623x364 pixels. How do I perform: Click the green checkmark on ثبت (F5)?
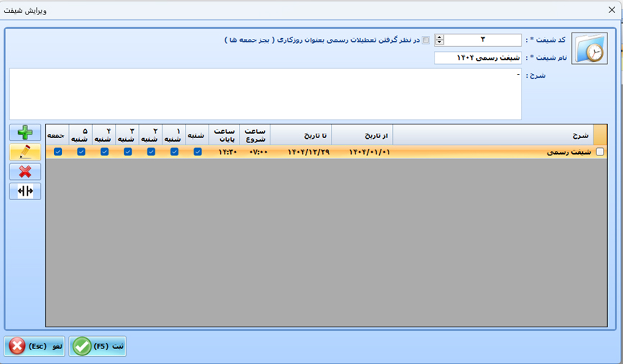(x=82, y=346)
